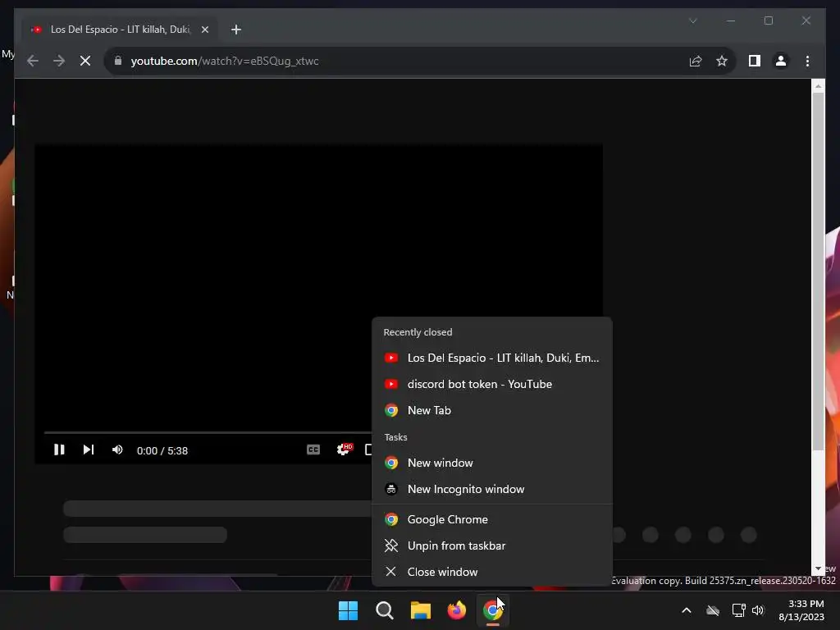The image size is (840, 630).
Task: Select the Los Del Espacio tab
Action: pyautogui.click(x=120, y=30)
